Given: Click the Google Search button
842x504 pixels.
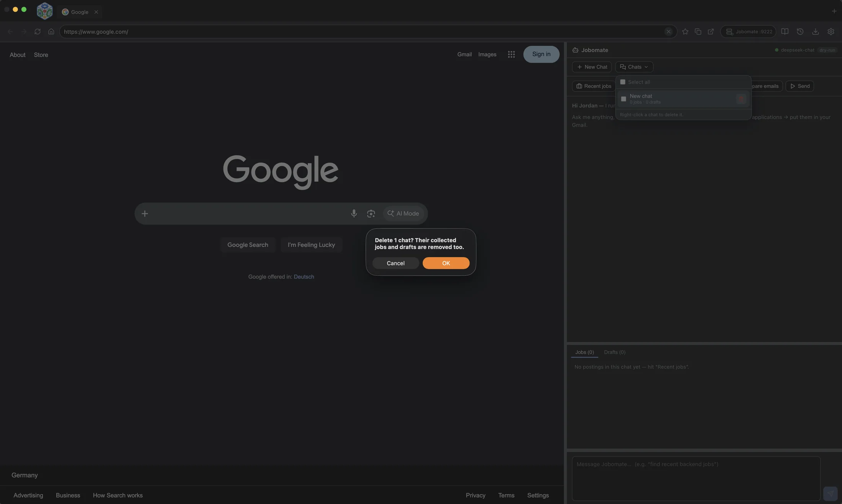Looking at the screenshot, I should (248, 245).
